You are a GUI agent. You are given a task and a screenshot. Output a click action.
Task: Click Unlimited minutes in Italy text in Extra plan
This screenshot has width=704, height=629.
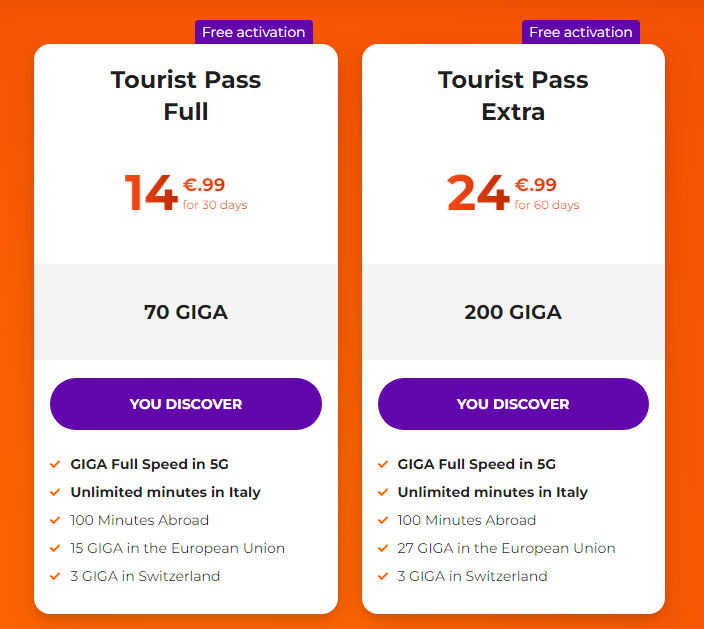pyautogui.click(x=492, y=492)
